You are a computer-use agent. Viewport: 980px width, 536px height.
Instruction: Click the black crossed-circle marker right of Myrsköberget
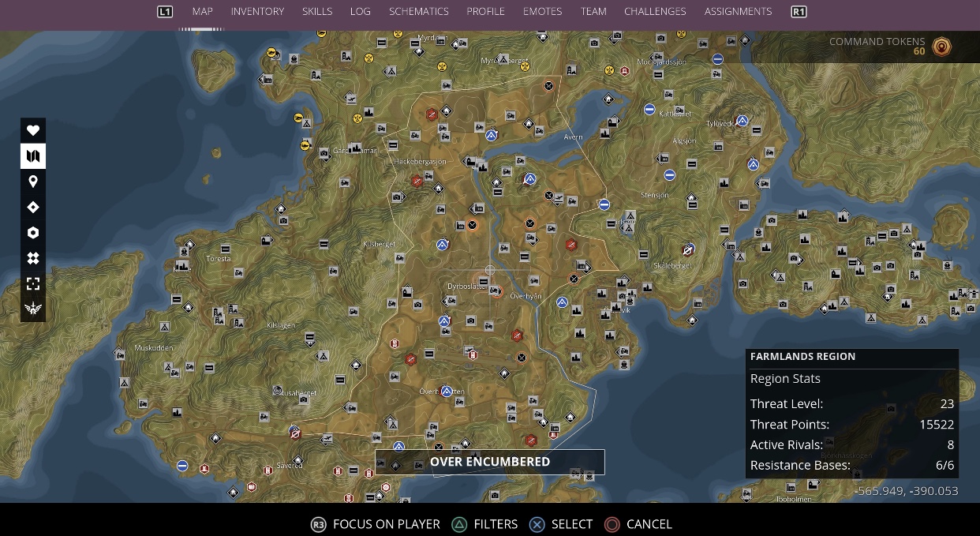tap(549, 85)
